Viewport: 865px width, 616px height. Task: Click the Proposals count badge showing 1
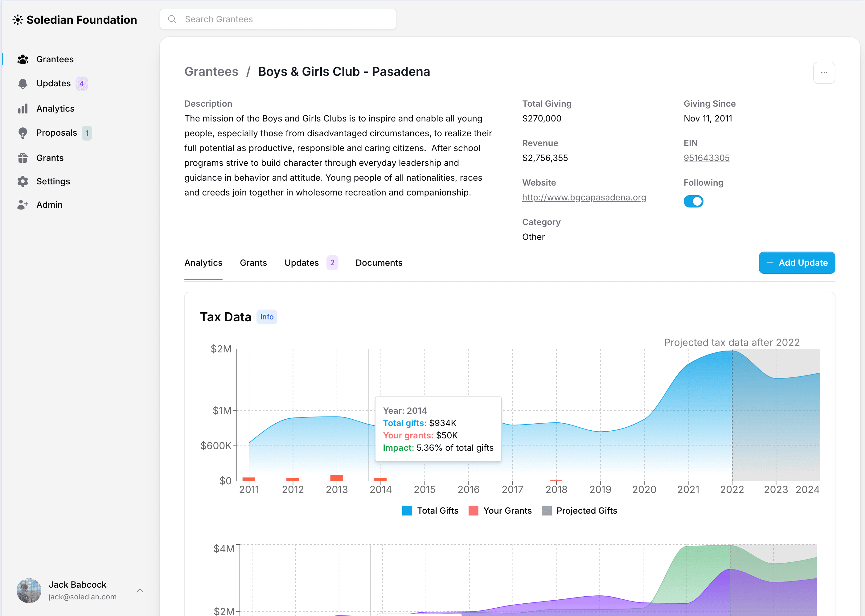tap(87, 133)
